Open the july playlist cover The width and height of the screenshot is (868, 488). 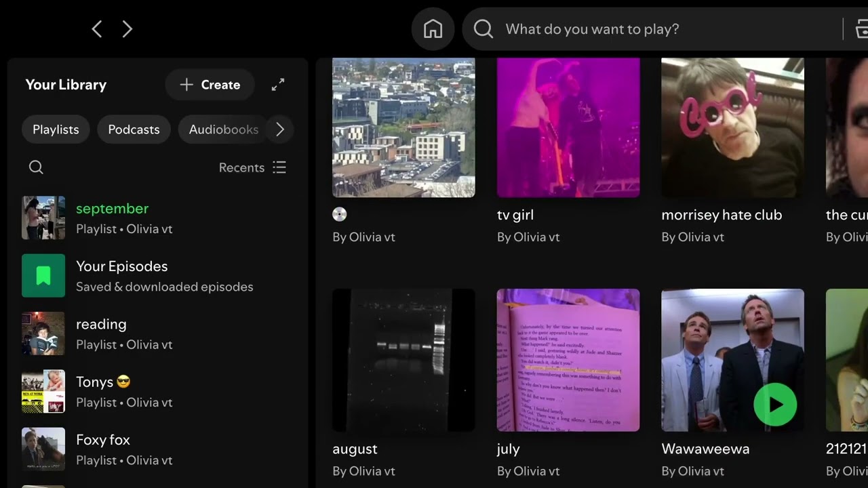(568, 360)
